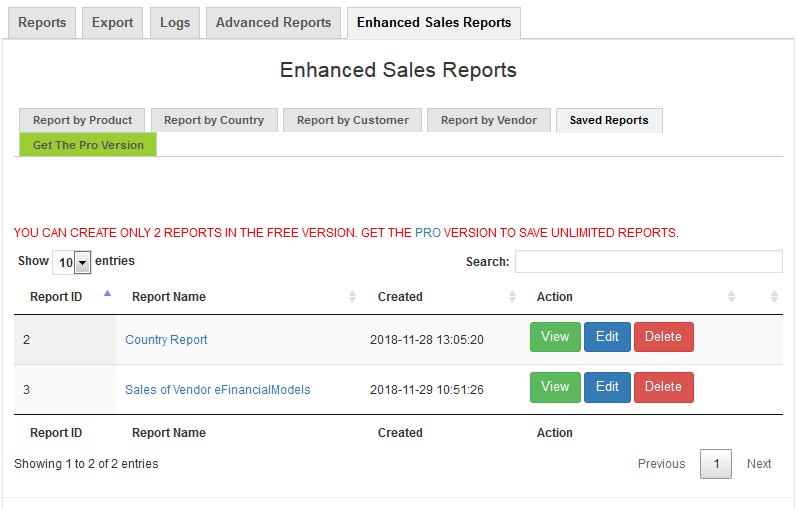The image size is (798, 509).
Task: Delete the Country Report
Action: pyautogui.click(x=664, y=337)
